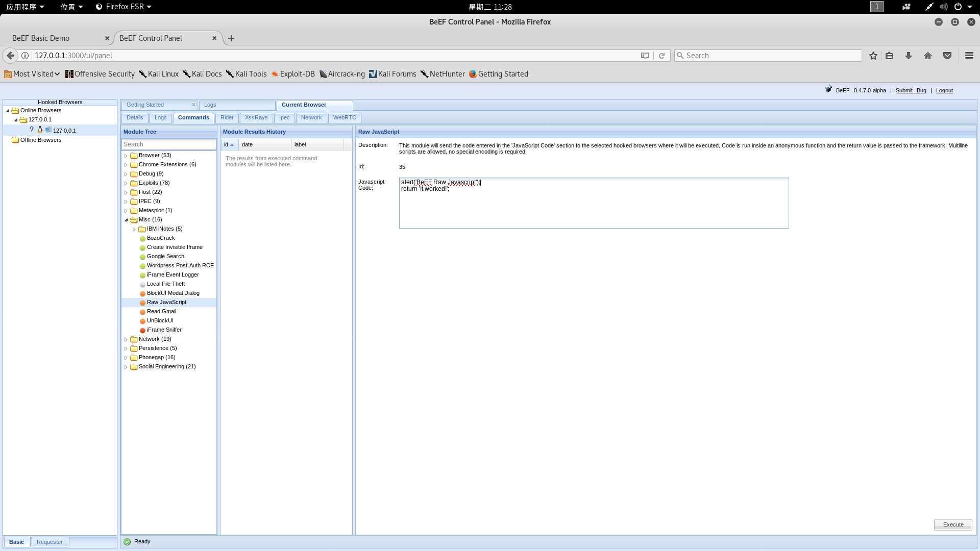
Task: Switch to the Requester tab
Action: 50,542
